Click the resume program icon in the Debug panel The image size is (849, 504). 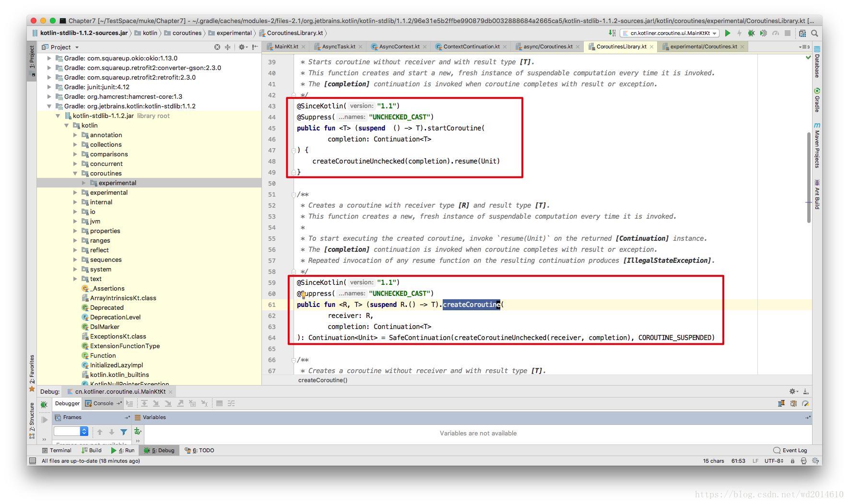point(44,420)
